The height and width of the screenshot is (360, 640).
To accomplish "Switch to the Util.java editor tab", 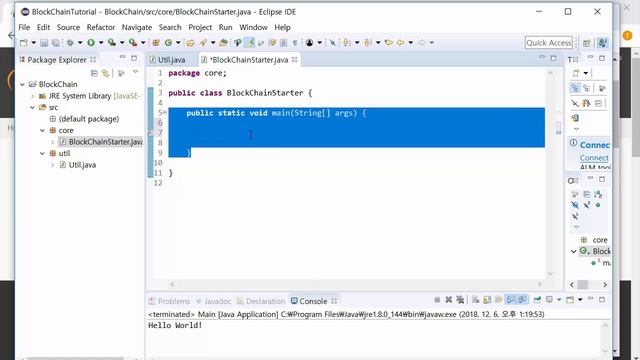I will pos(168,60).
